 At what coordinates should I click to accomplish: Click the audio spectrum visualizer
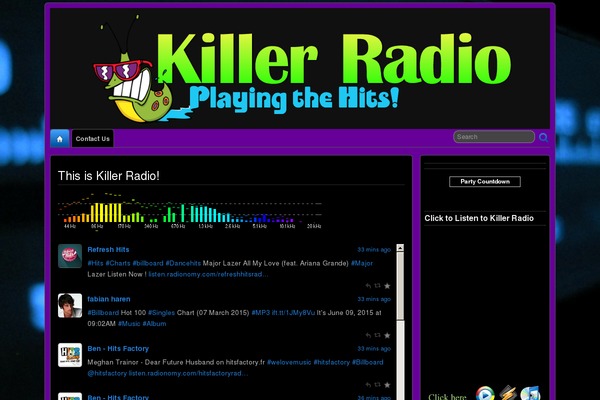tap(190, 211)
